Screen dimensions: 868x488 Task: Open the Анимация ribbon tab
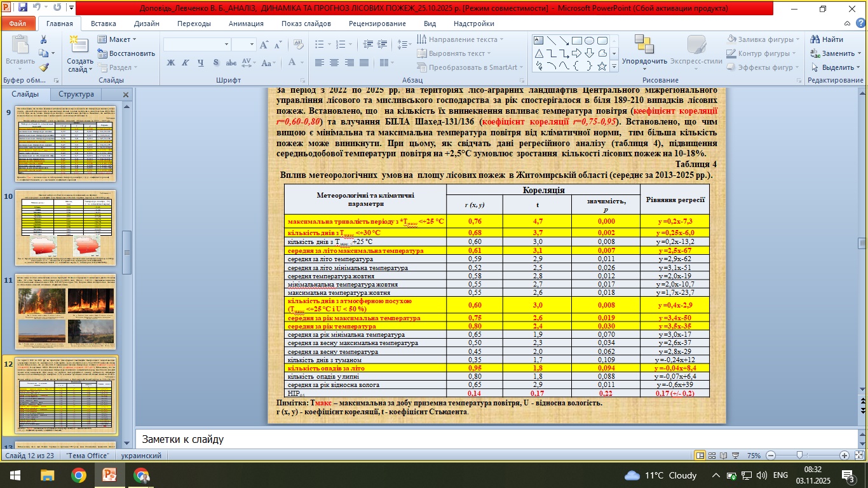click(x=245, y=24)
